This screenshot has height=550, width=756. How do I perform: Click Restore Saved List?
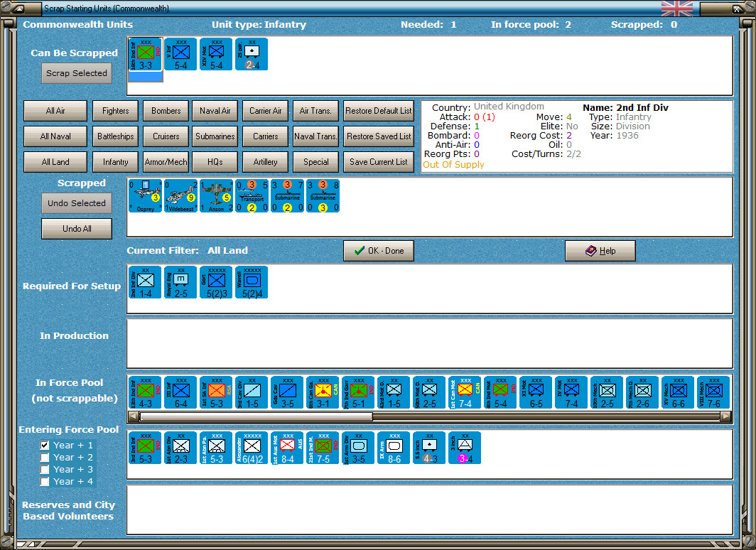(x=379, y=136)
